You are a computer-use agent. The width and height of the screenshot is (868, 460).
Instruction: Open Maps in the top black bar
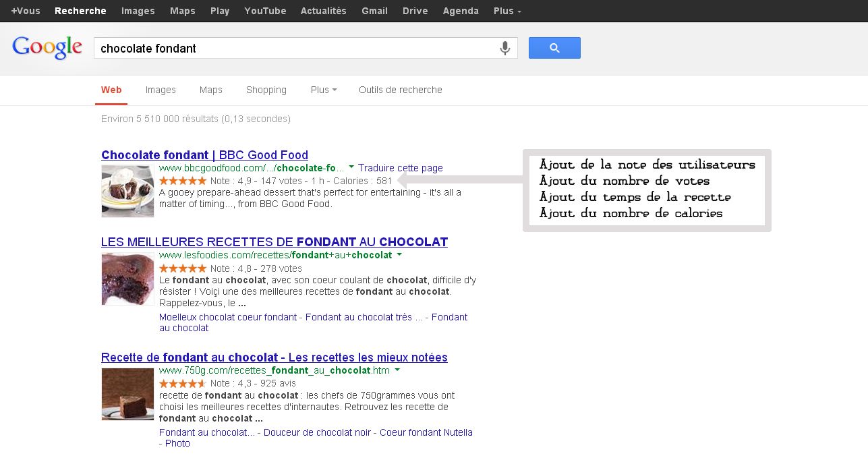[183, 11]
